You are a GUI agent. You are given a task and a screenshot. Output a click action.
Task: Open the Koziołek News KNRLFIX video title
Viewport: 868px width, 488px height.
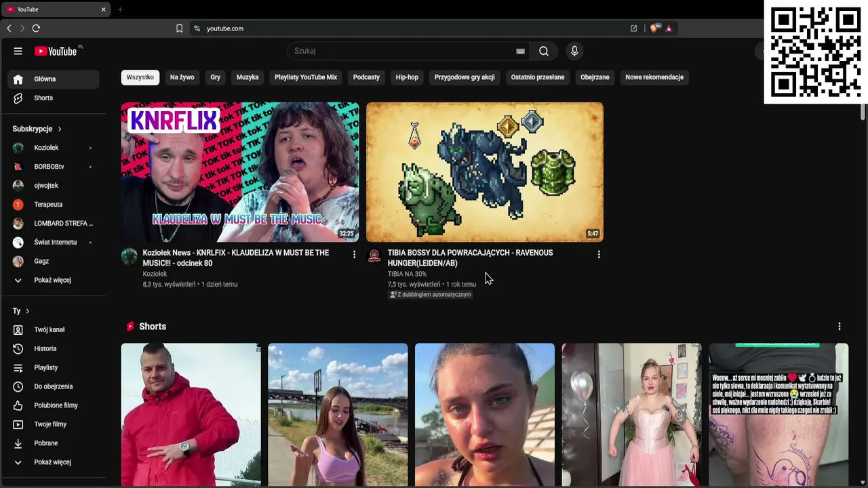pyautogui.click(x=236, y=258)
